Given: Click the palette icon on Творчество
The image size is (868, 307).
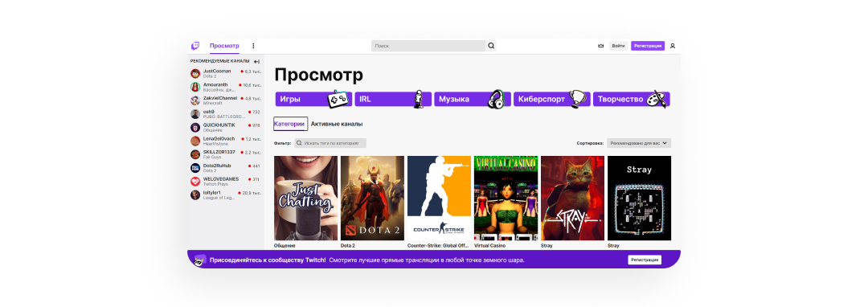Looking at the screenshot, I should click(x=657, y=99).
